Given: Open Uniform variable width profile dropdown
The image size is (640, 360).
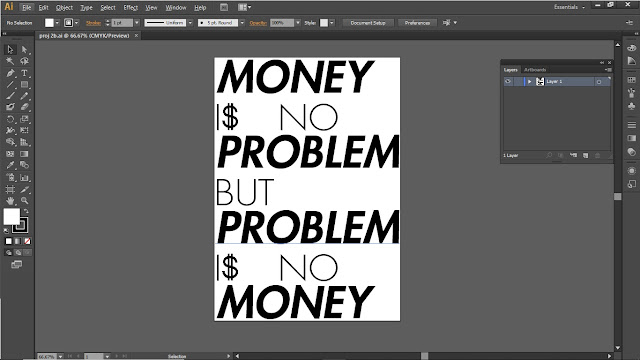Looking at the screenshot, I should pyautogui.click(x=190, y=23).
